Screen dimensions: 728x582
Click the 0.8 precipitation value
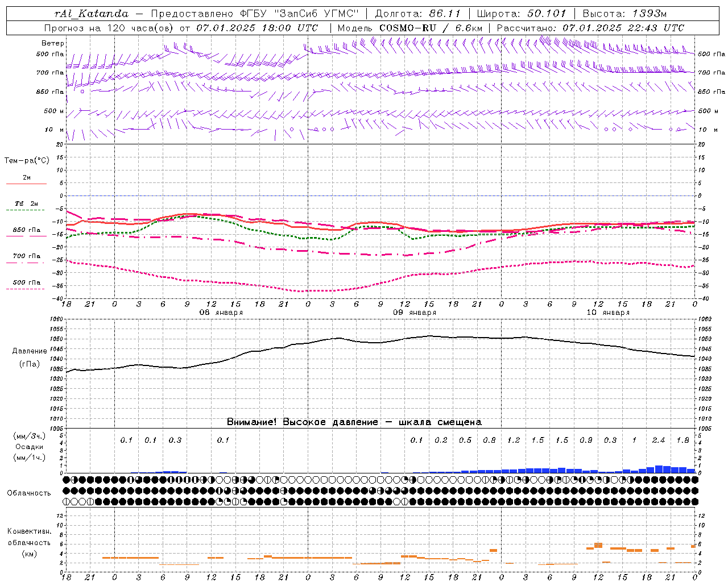point(489,440)
